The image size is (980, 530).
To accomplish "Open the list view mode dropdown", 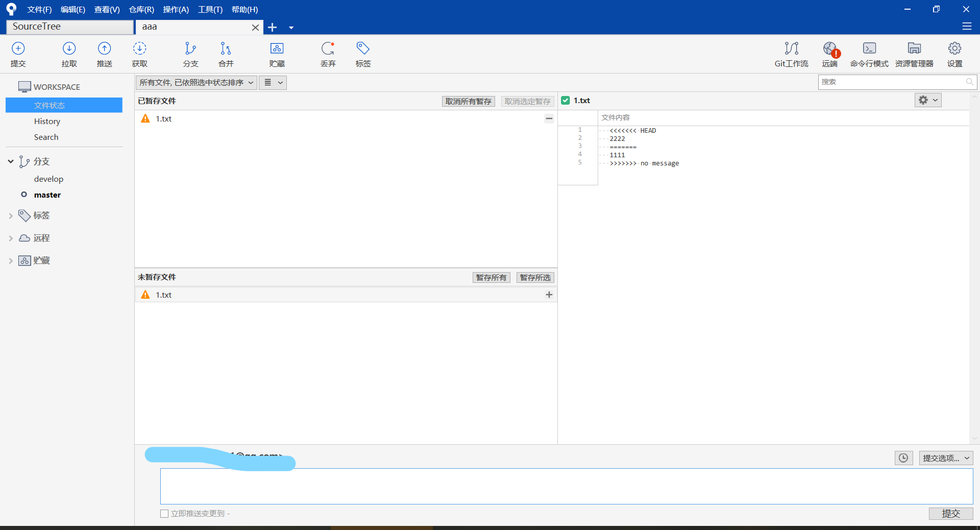I will pyautogui.click(x=273, y=83).
